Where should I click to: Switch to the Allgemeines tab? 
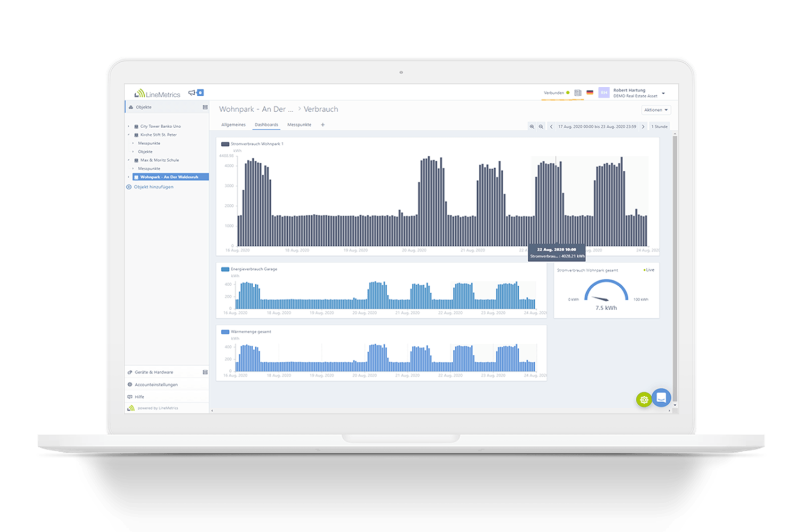234,125
